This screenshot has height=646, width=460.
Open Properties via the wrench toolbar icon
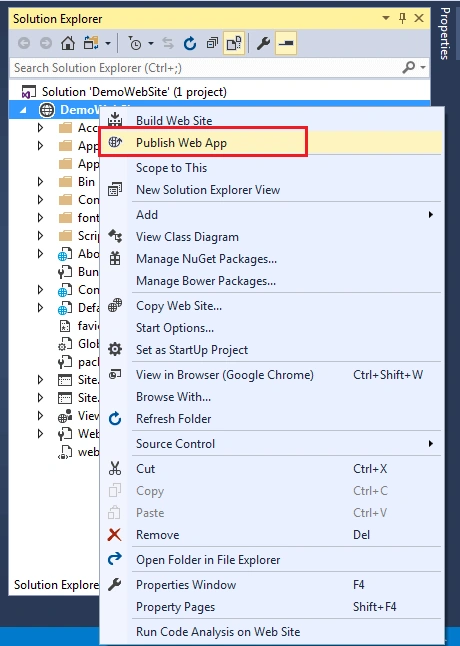point(263,43)
